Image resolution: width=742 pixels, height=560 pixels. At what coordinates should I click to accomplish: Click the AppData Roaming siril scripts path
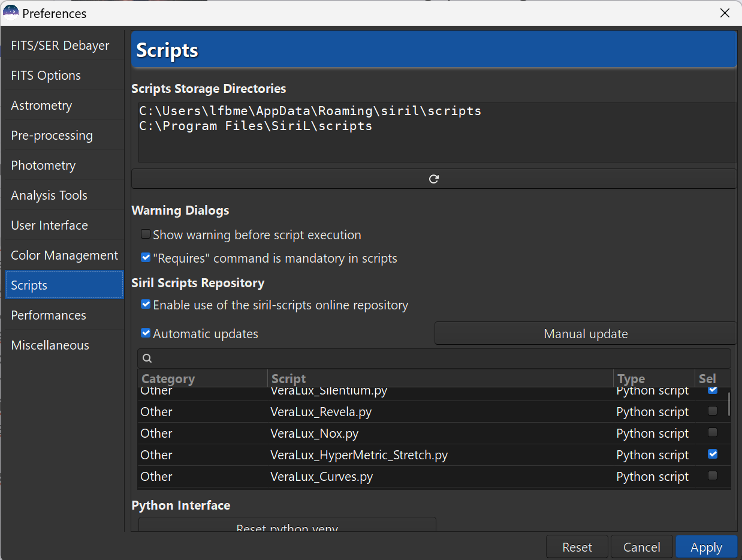pos(310,112)
